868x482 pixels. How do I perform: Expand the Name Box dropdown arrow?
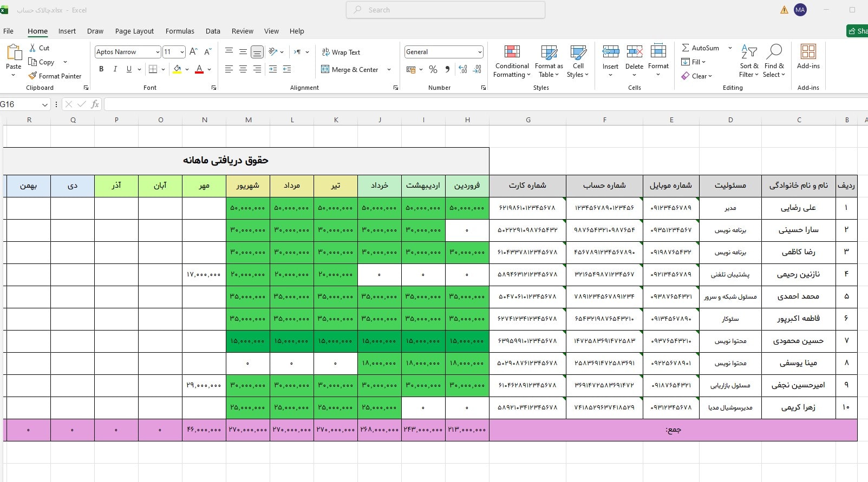pyautogui.click(x=45, y=104)
